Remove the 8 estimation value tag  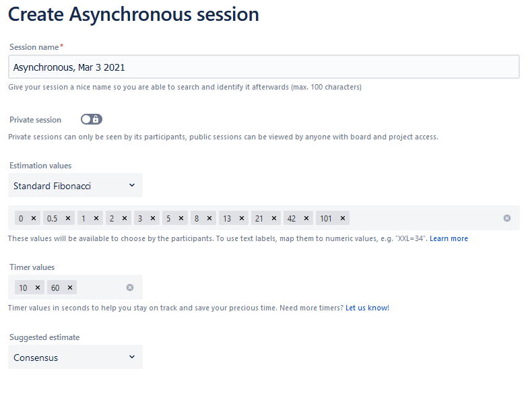click(x=209, y=218)
